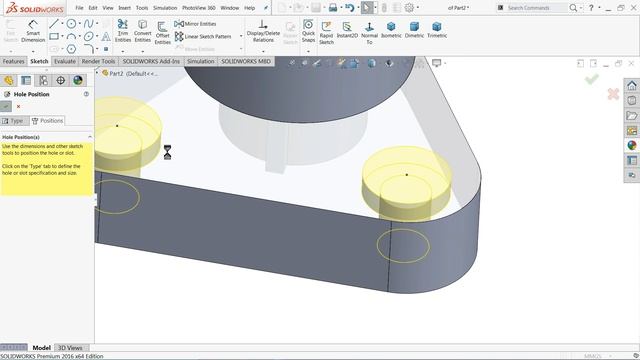Cancel Hole Position with red X

click(x=18, y=107)
